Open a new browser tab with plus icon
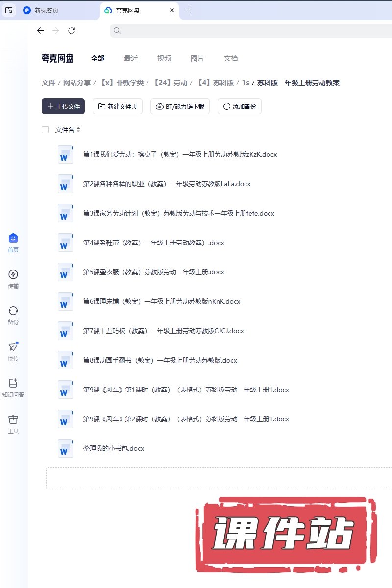392x588 pixels. pos(189,10)
